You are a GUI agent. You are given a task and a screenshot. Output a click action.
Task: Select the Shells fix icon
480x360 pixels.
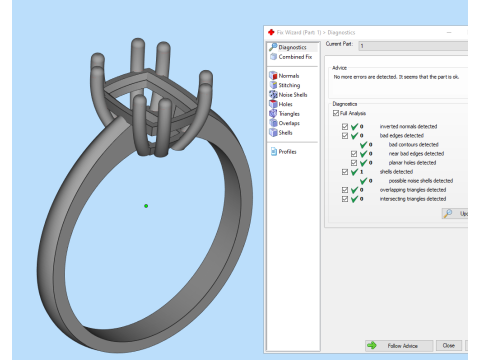[x=273, y=133]
